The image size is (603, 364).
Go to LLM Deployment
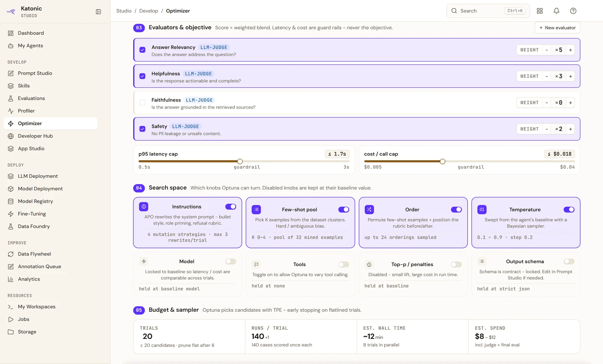[x=50, y=176]
